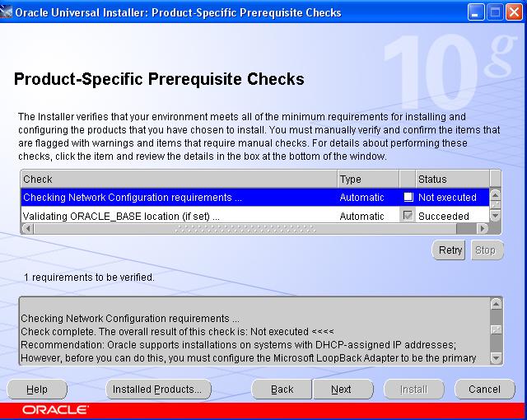Cancel the installation
The width and height of the screenshot is (527, 420).
coord(484,390)
